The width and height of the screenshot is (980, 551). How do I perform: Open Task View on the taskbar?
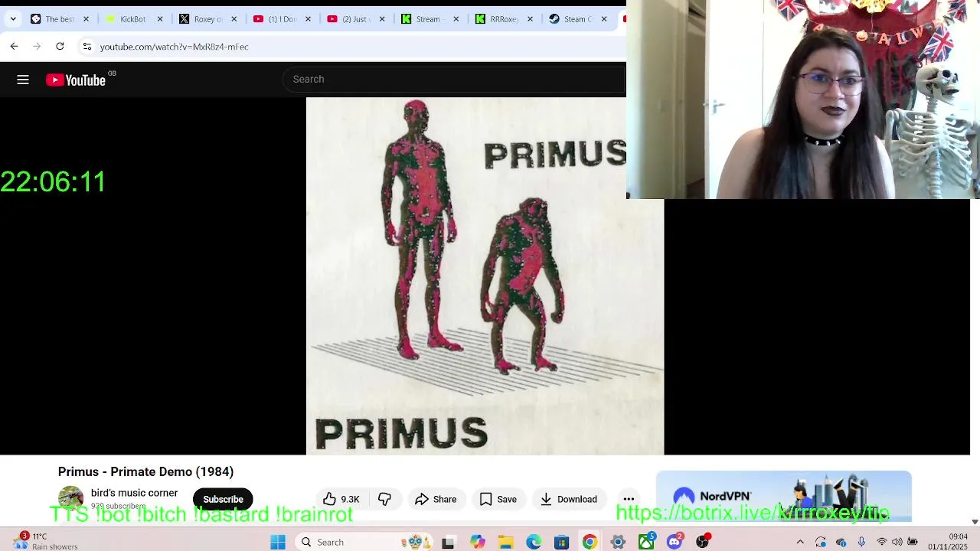[448, 542]
